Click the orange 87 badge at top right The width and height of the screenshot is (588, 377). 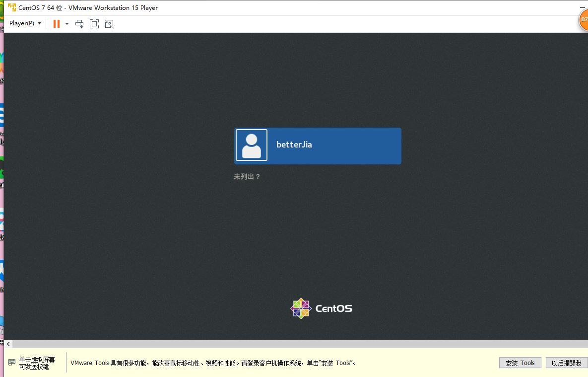[584, 19]
